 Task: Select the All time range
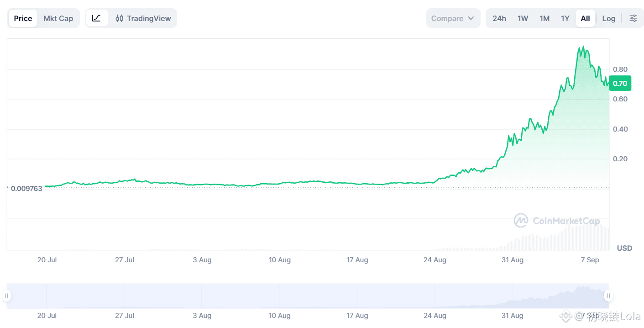click(585, 18)
